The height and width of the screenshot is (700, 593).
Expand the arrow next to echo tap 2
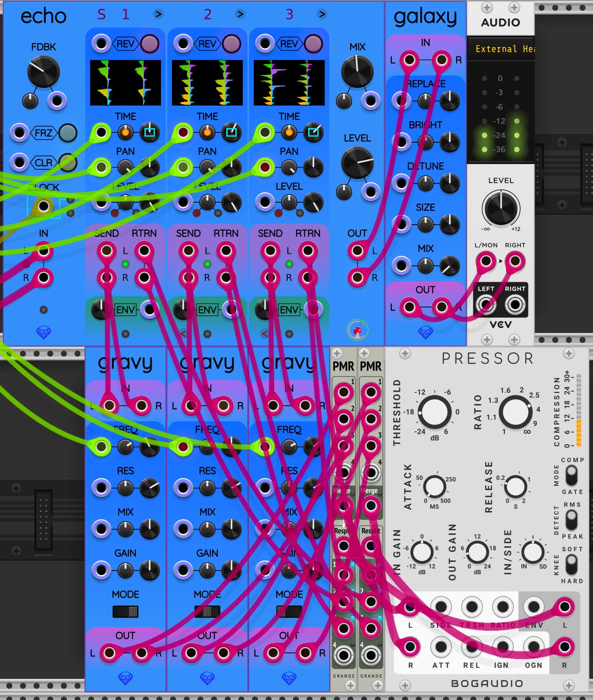pyautogui.click(x=240, y=14)
